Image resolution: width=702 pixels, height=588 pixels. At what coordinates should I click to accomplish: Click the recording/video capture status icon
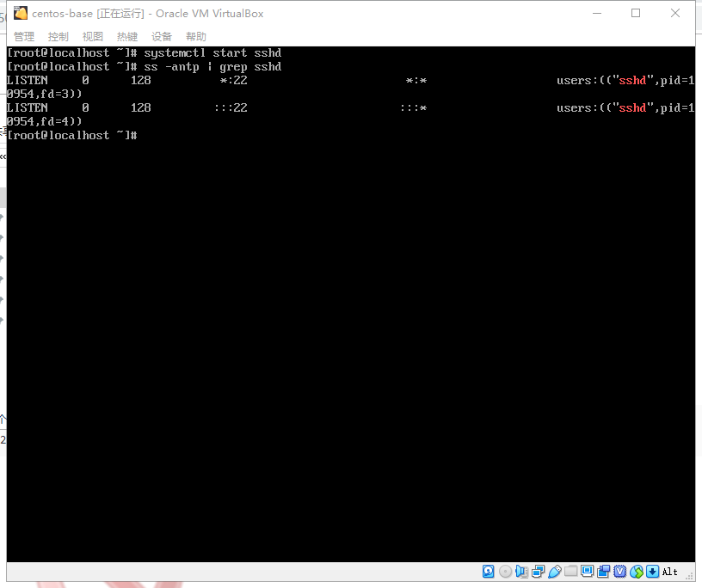[603, 572]
